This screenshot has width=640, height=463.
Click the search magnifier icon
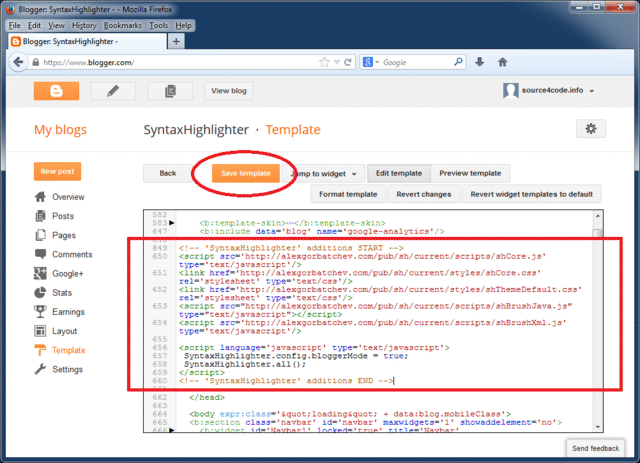tap(458, 62)
